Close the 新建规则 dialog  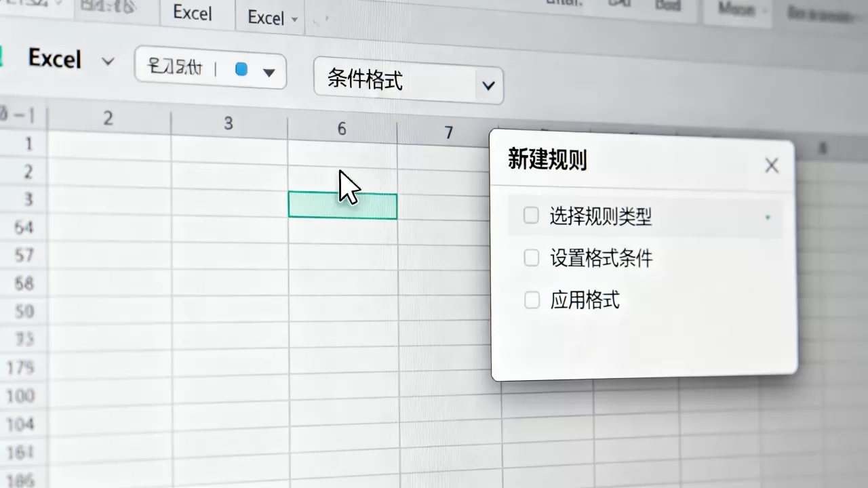pos(772,165)
